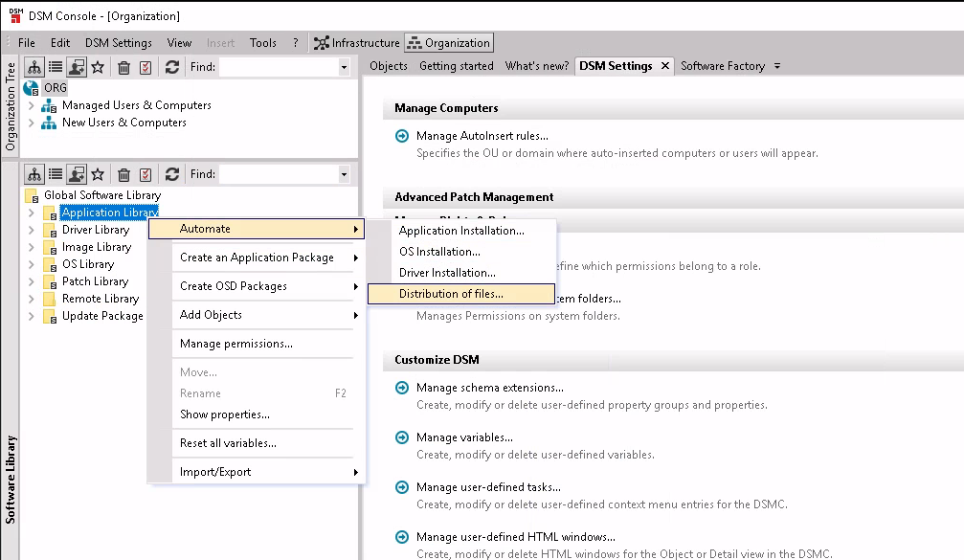Click the list view icon in Software Library toolbar
964x560 pixels.
tap(56, 174)
